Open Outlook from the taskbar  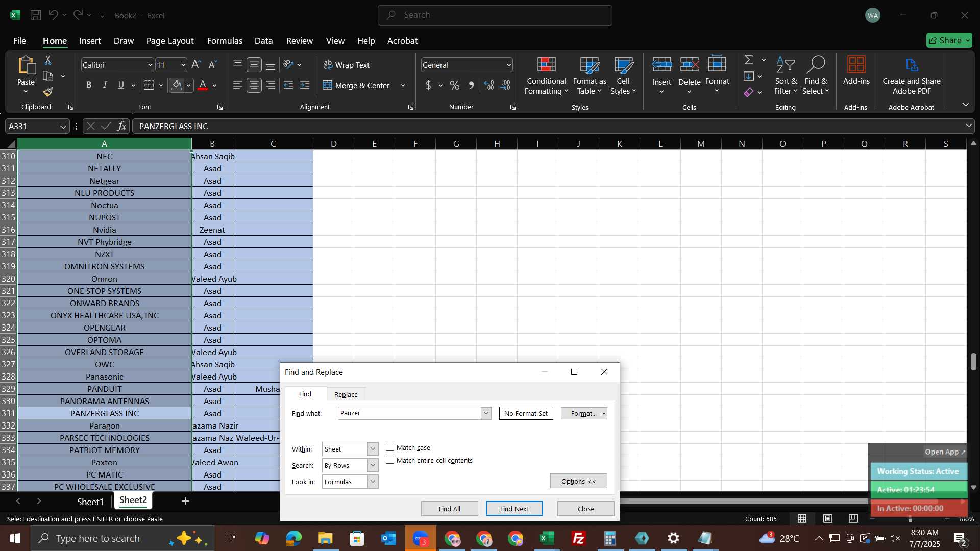pyautogui.click(x=388, y=538)
